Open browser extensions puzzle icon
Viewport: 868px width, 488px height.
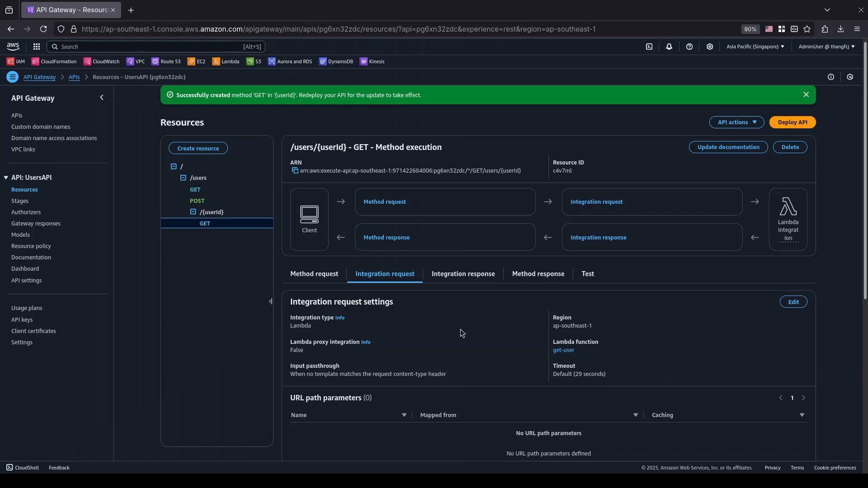coord(825,29)
